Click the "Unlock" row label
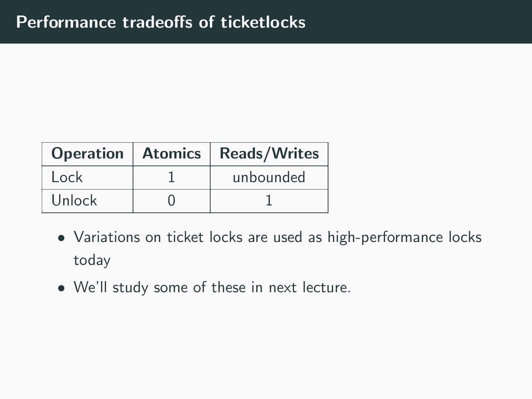Screen dimensions: 532x399 (x=74, y=201)
